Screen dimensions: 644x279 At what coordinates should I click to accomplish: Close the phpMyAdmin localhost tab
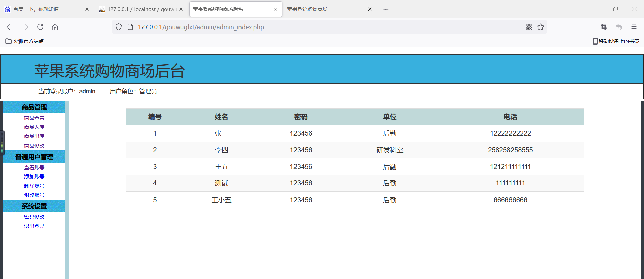[x=181, y=9]
